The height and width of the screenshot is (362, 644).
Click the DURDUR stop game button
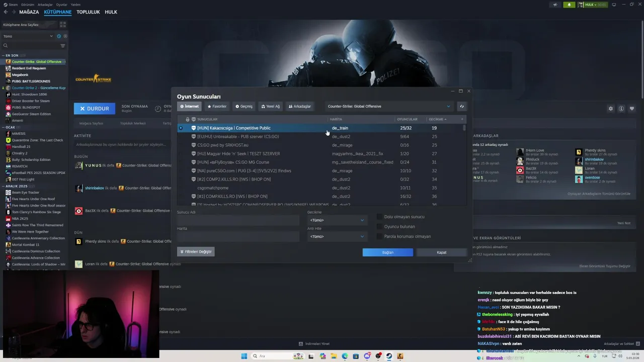(94, 109)
